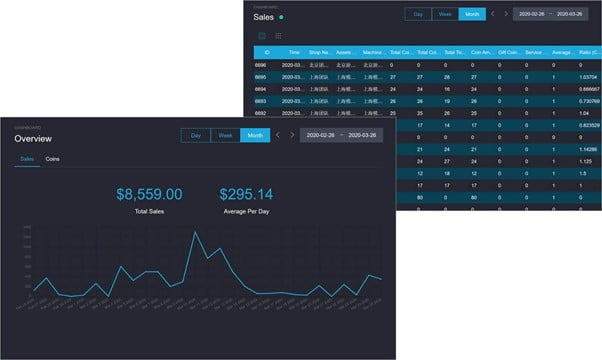
Task: Select Day range in Sales panel
Action: (x=418, y=14)
